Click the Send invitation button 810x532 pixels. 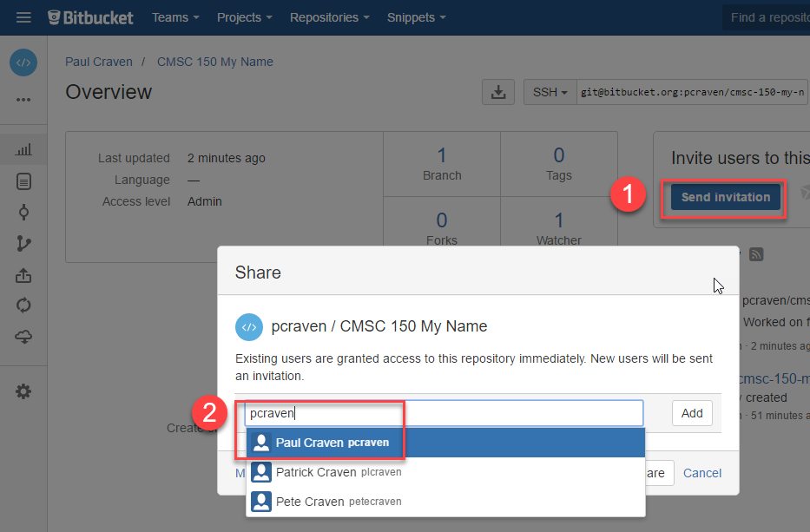pos(725,197)
